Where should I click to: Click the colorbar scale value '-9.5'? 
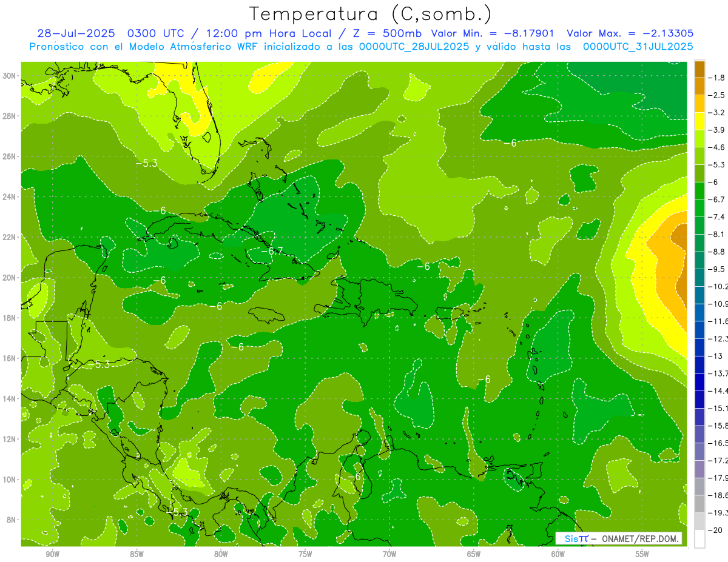pos(717,269)
